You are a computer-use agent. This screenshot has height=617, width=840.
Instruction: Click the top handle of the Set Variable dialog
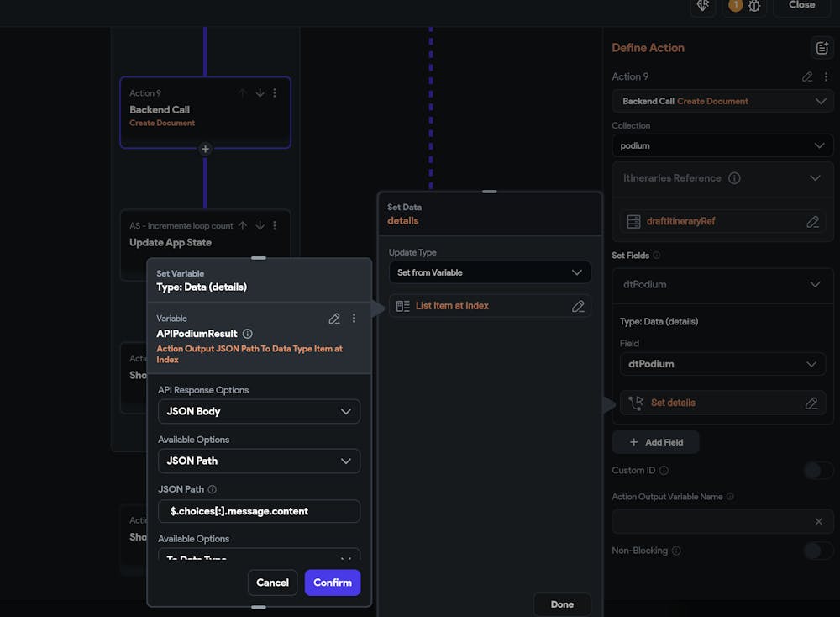click(x=259, y=258)
